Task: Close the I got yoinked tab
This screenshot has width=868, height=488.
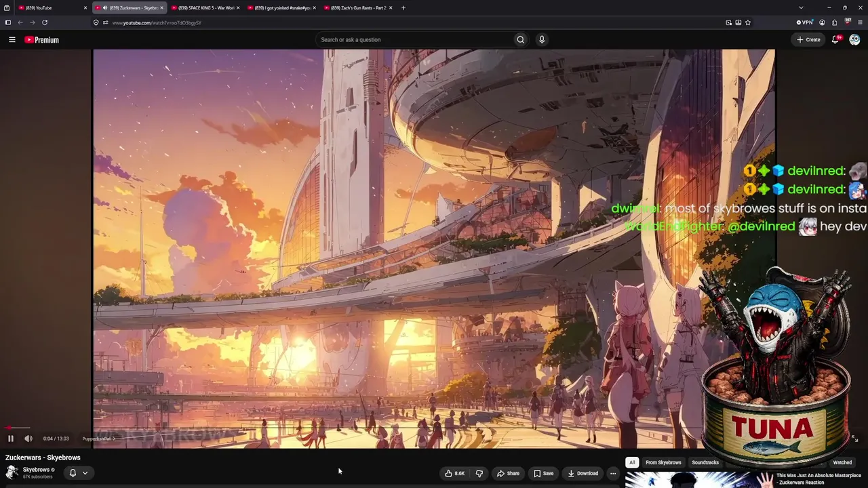Action: (314, 7)
